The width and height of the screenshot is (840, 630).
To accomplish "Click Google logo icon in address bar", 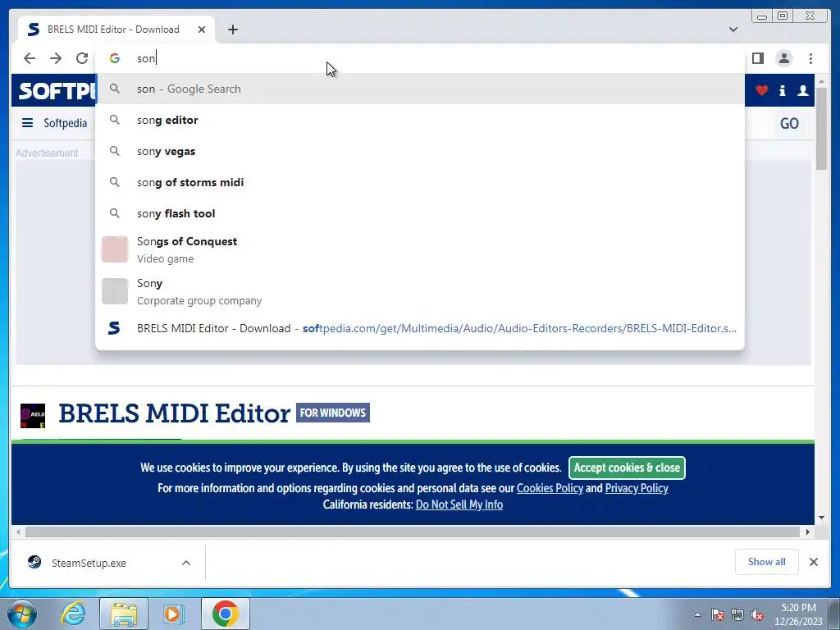I will (115, 58).
